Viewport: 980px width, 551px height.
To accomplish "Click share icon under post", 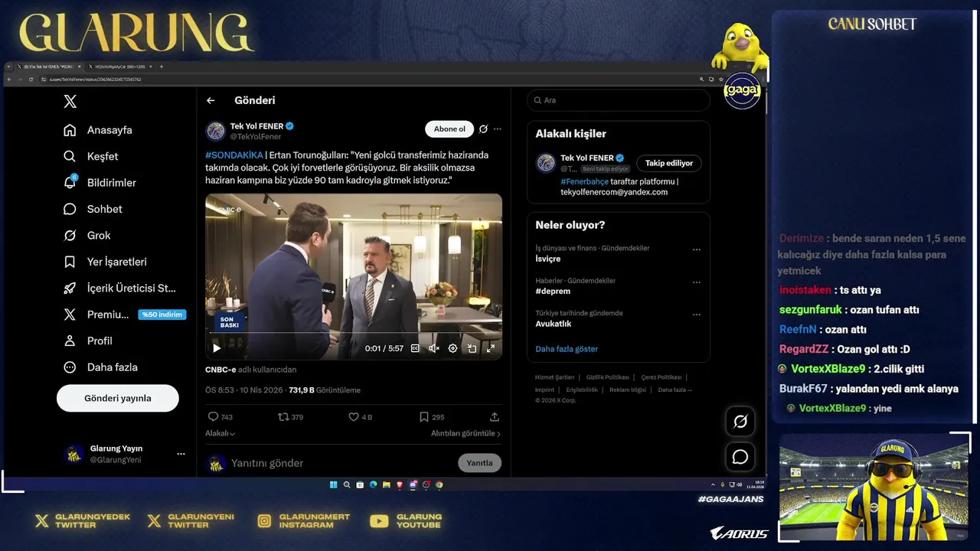I will (495, 417).
